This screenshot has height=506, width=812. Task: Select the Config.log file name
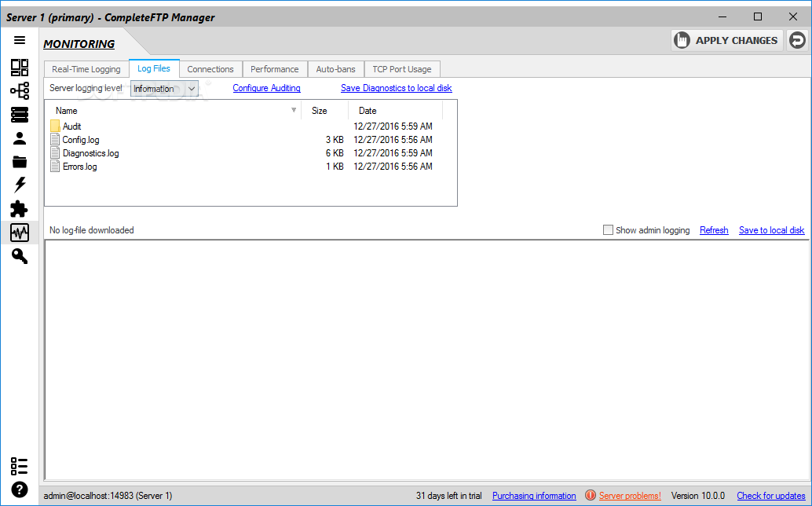pos(81,139)
